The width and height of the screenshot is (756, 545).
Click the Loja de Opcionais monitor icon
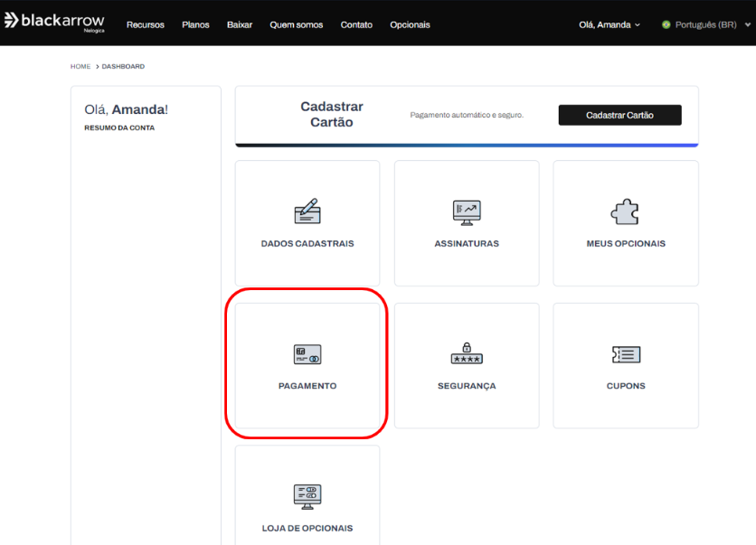307,495
